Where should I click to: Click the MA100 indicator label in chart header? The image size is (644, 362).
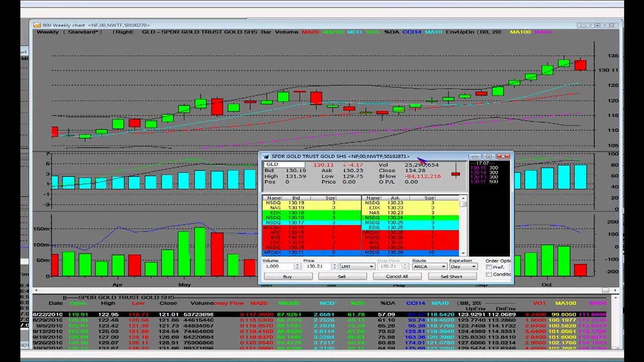tap(520, 32)
